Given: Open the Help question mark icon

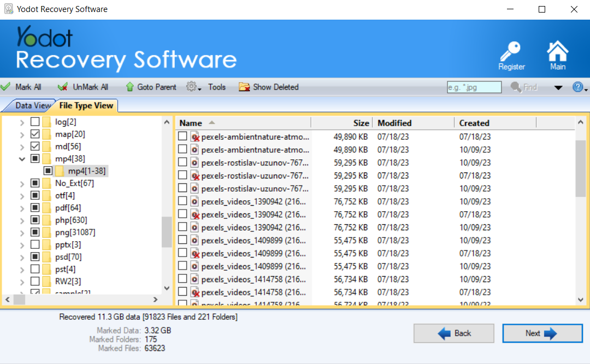Looking at the screenshot, I should click(x=577, y=87).
